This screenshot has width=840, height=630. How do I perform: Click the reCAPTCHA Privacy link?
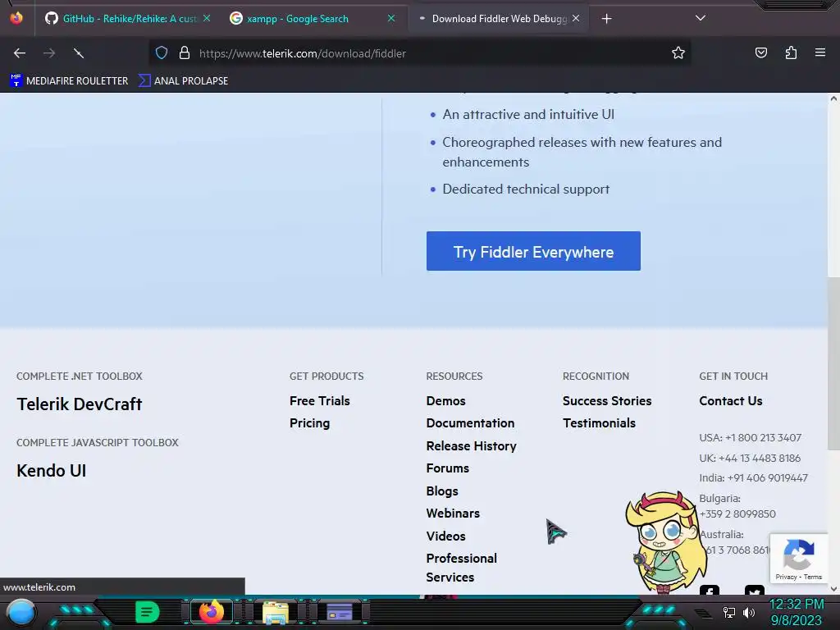coord(786,577)
